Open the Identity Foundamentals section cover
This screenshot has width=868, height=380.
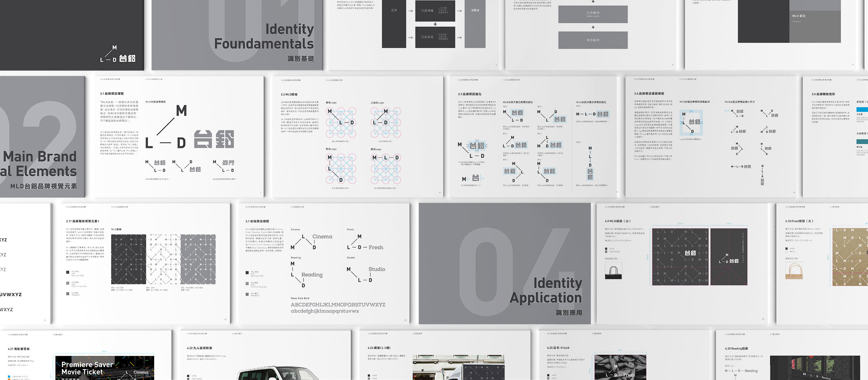[x=237, y=35]
